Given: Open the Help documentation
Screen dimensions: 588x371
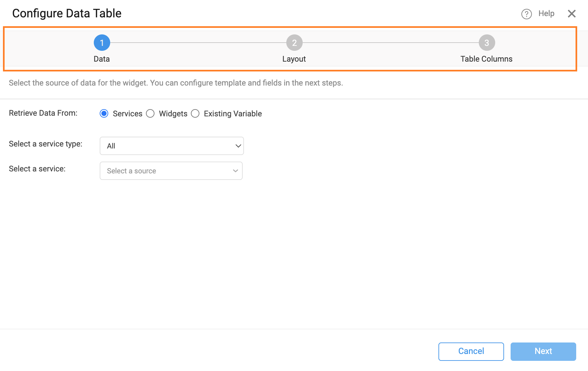Looking at the screenshot, I should [545, 13].
